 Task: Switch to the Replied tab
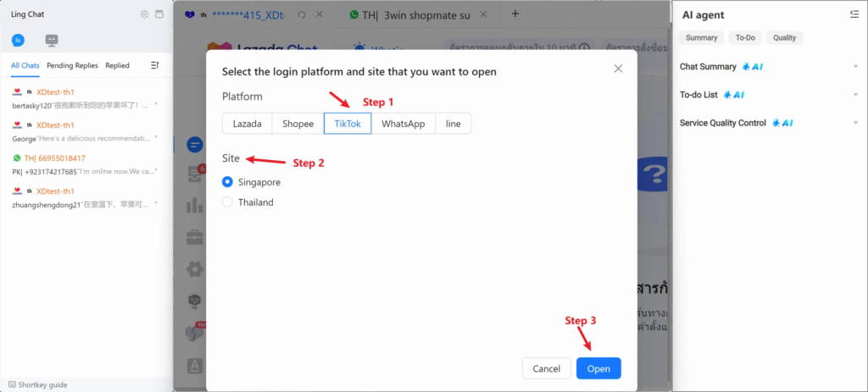(117, 65)
